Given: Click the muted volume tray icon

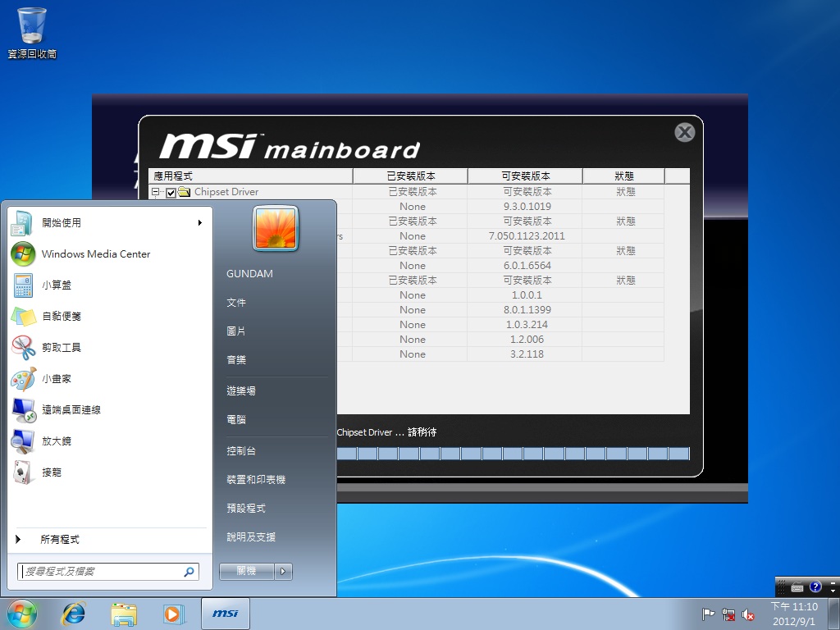Looking at the screenshot, I should point(748,614).
